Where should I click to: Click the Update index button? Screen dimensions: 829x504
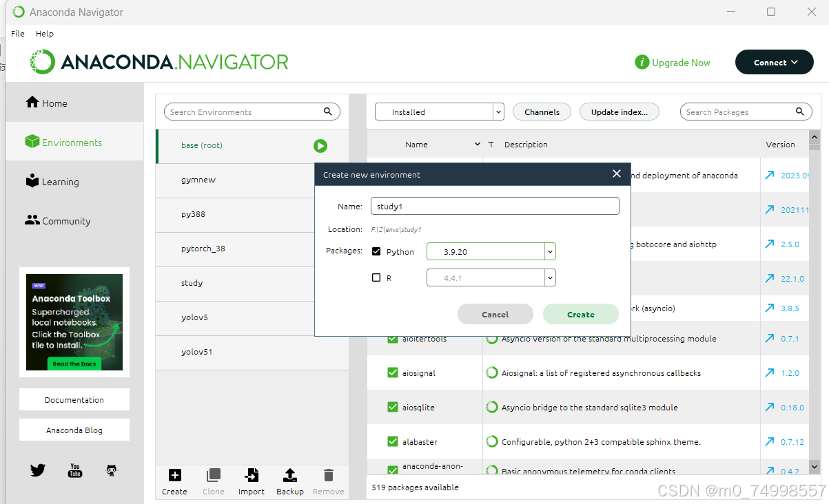coord(620,112)
